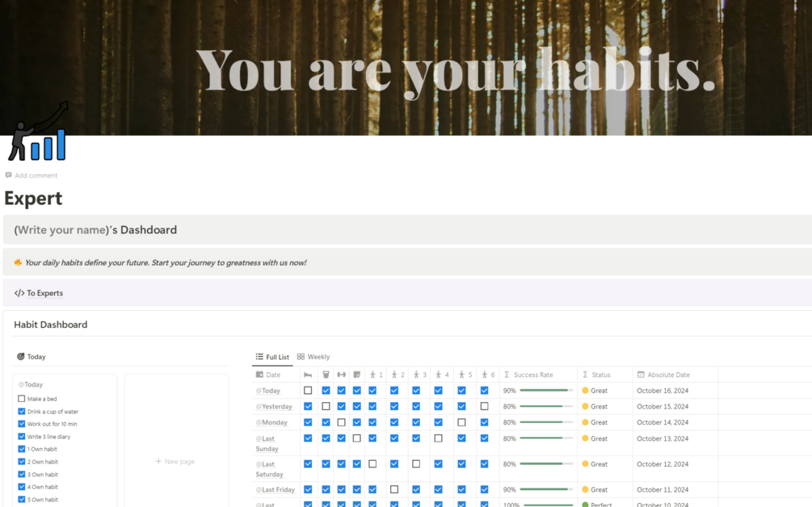This screenshot has height=507, width=812.
Task: Uncheck 5 Own habit in Today card
Action: pyautogui.click(x=21, y=499)
